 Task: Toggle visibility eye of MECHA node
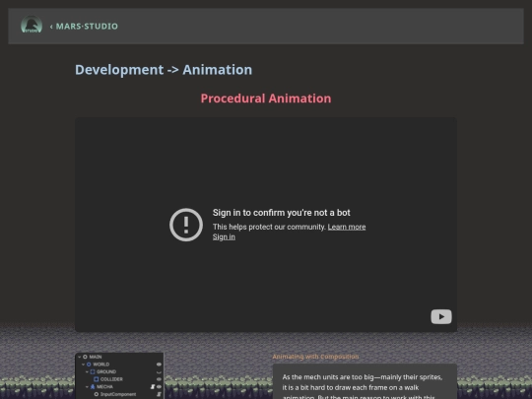coord(159,387)
